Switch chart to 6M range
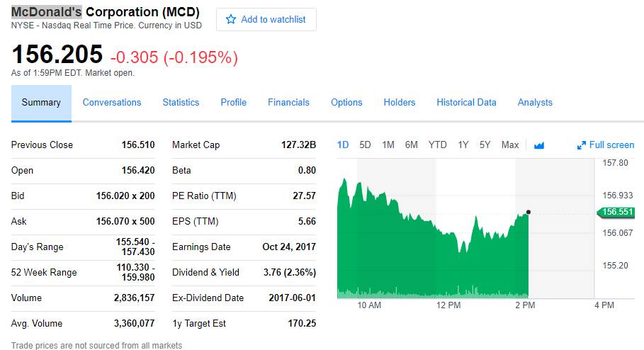Image resolution: width=644 pixels, height=350 pixels. [412, 145]
